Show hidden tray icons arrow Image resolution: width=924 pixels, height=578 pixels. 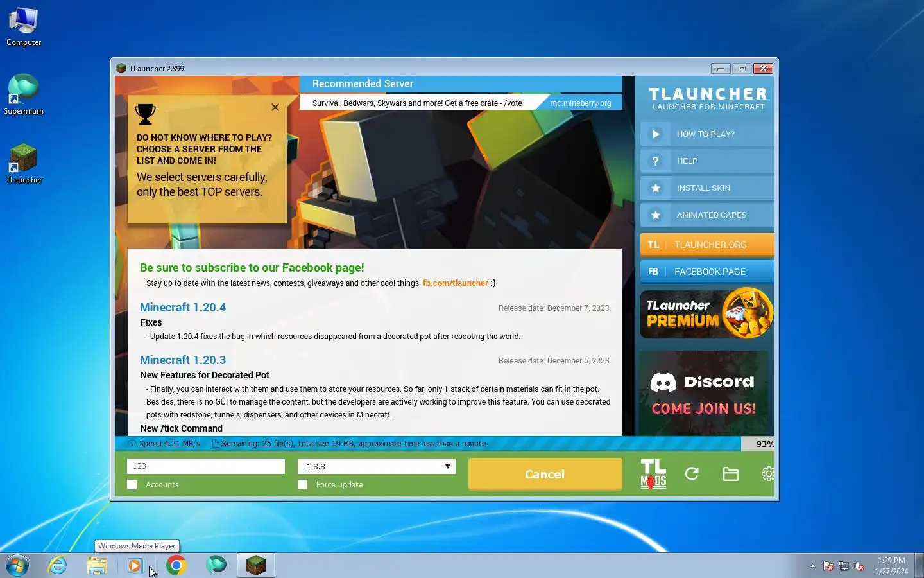[x=812, y=566]
